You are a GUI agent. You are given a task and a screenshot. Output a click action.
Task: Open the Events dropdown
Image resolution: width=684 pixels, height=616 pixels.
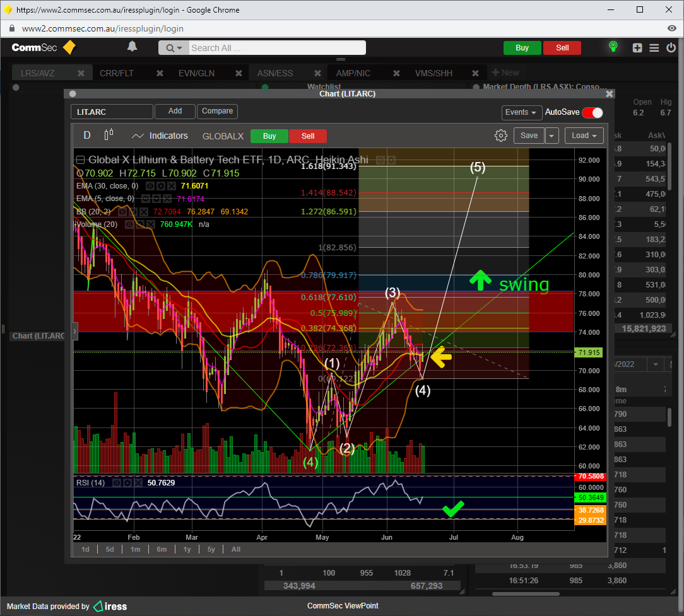(x=522, y=112)
